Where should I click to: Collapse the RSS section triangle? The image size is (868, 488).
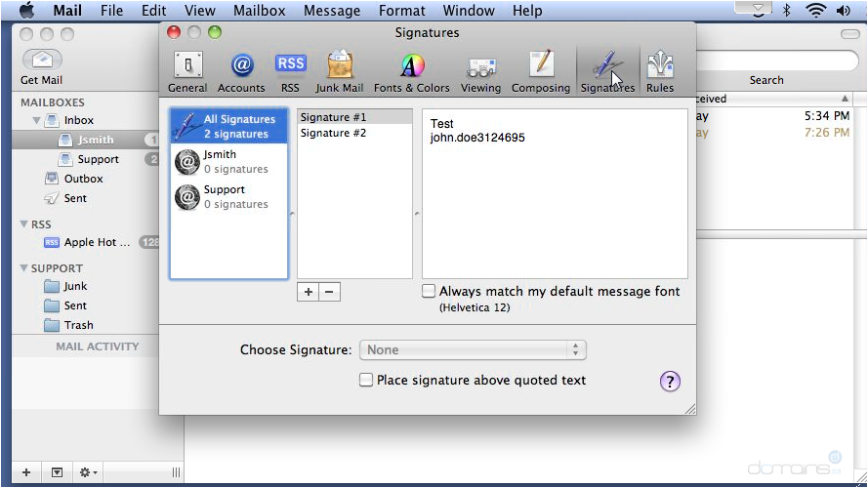tap(23, 224)
